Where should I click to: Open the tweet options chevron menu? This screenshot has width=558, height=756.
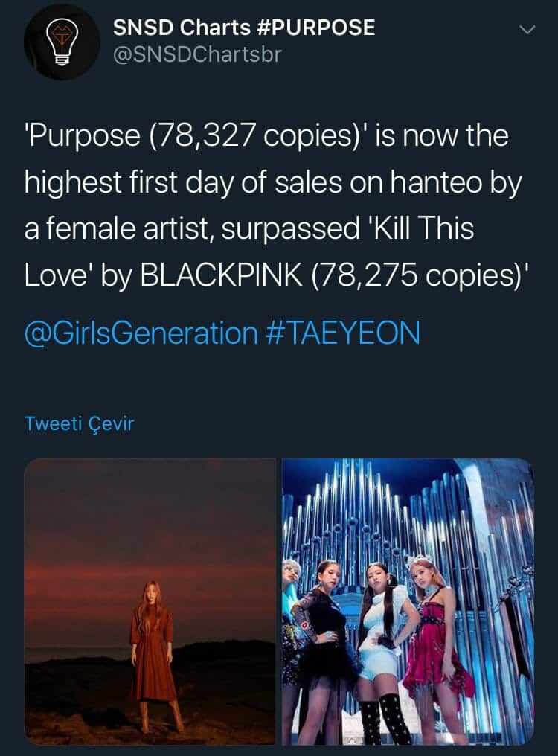(527, 30)
